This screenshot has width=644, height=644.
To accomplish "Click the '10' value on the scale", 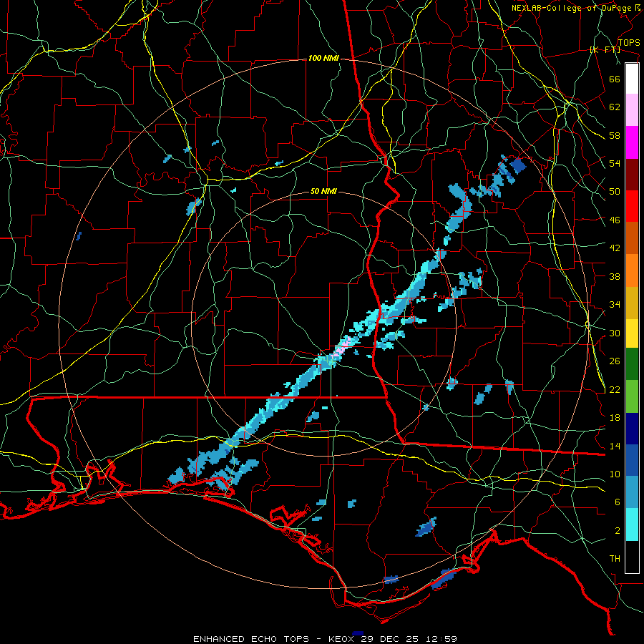I will (x=615, y=474).
